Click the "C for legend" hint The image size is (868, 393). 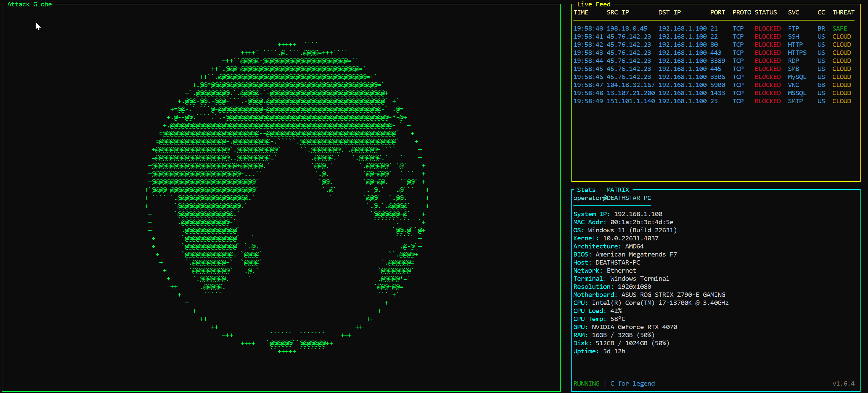pos(633,384)
